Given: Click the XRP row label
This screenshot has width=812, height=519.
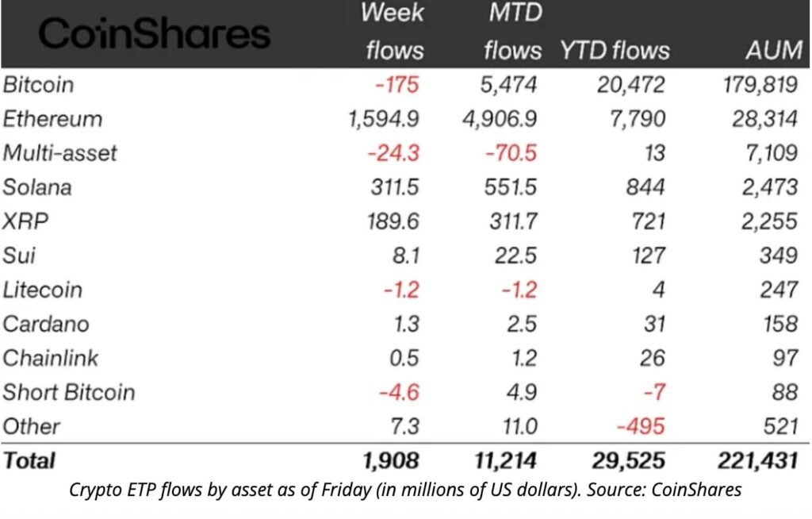Looking at the screenshot, I should tap(26, 221).
